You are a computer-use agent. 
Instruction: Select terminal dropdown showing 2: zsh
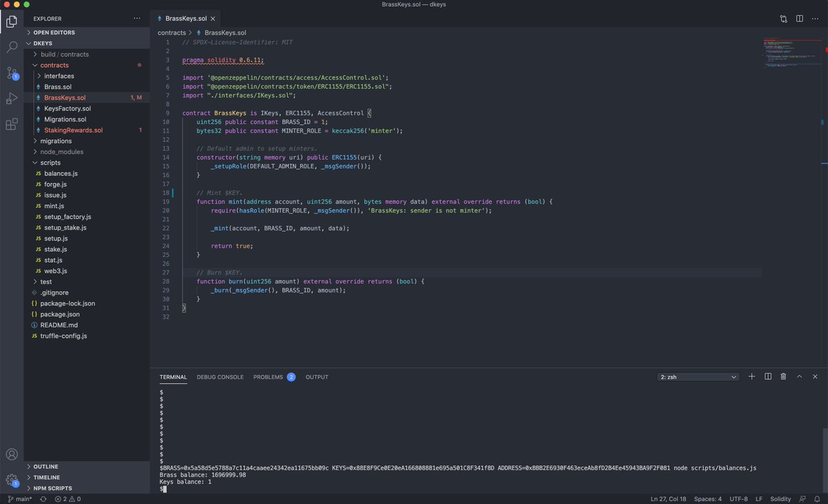point(698,376)
